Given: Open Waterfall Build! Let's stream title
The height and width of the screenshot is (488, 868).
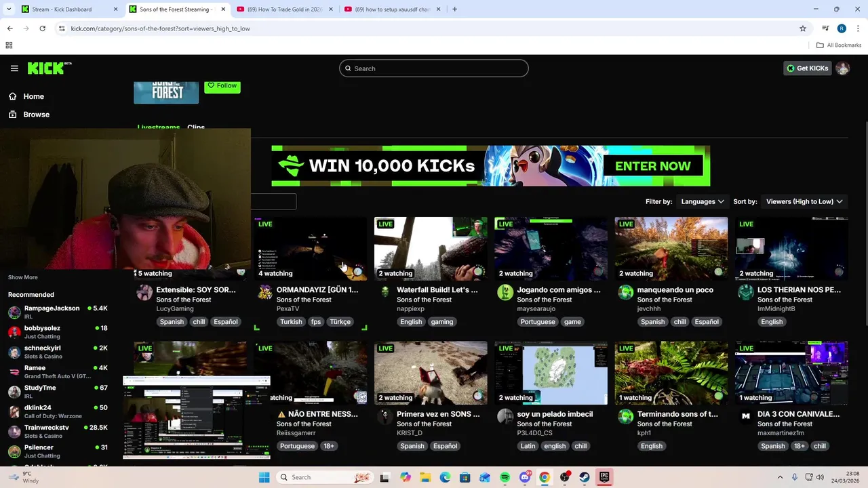Looking at the screenshot, I should (437, 290).
